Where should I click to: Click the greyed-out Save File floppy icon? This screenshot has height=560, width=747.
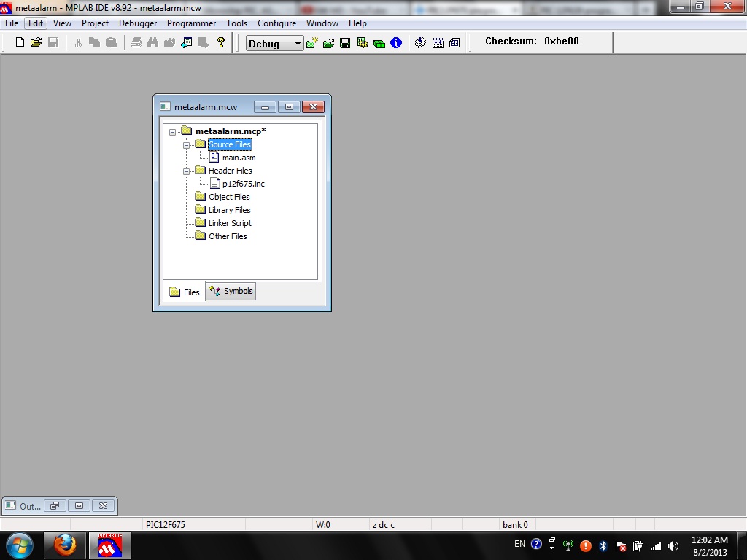click(x=53, y=42)
